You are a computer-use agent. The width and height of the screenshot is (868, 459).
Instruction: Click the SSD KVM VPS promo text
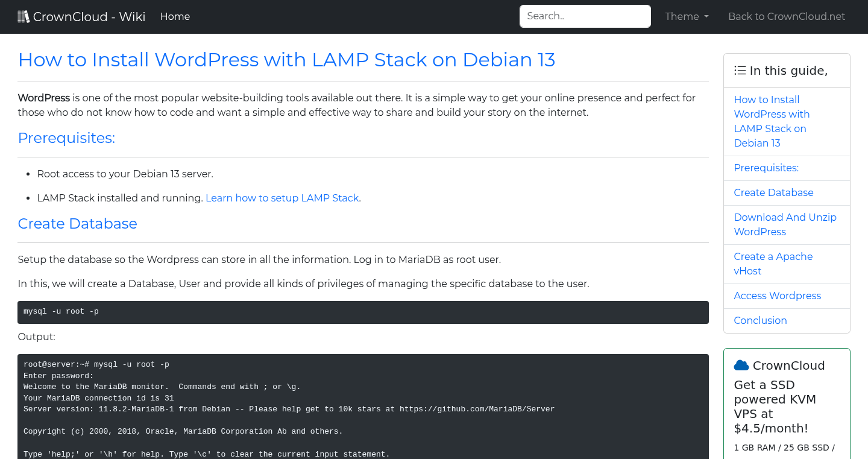point(775,407)
